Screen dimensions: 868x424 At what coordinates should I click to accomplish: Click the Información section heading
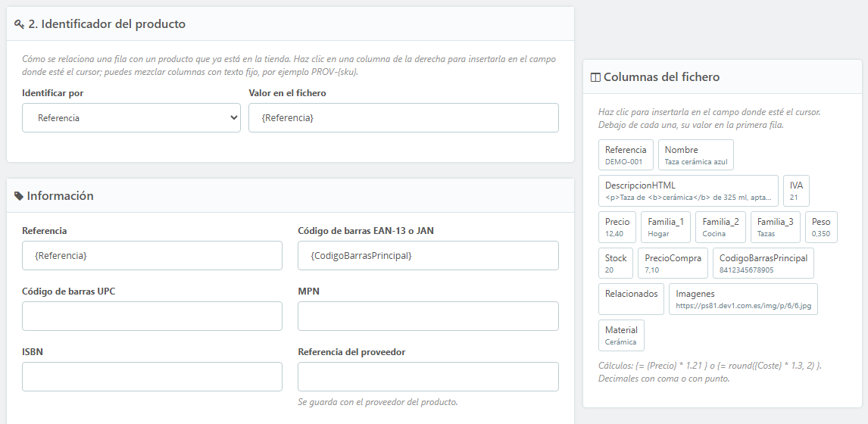(60, 196)
